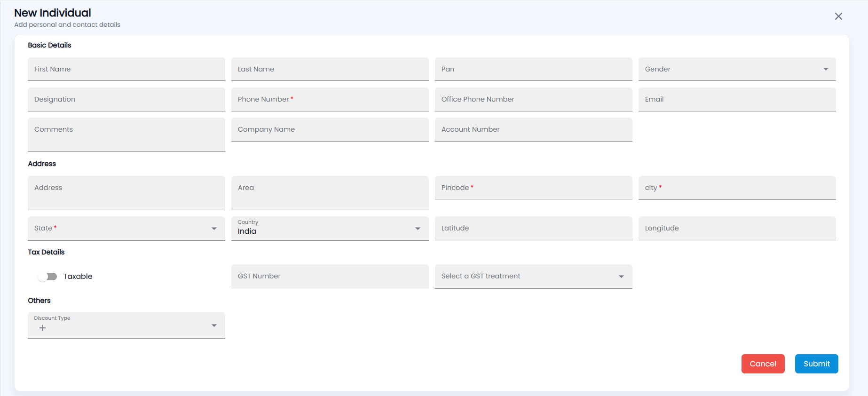Click into the Address text area

[x=126, y=193]
